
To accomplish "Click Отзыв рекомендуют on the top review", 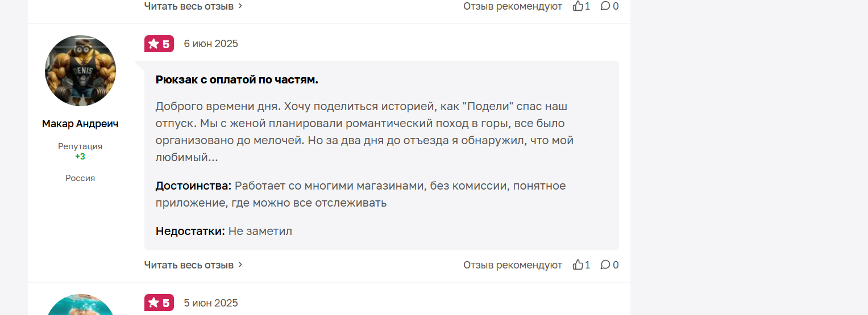I will (513, 6).
